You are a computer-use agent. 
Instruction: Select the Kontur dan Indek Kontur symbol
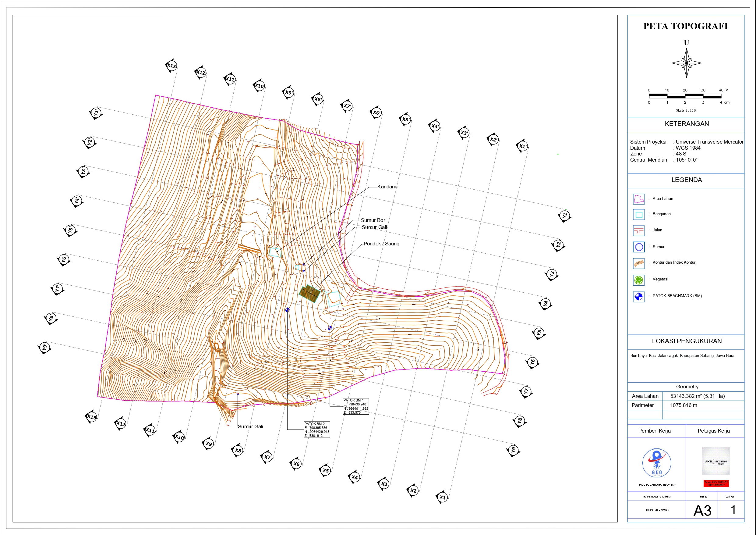tap(639, 263)
